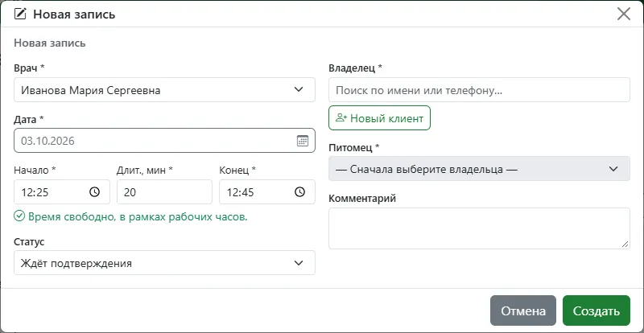The height and width of the screenshot is (333, 644).
Task: Click inside the Комментарий text area
Action: [479, 228]
